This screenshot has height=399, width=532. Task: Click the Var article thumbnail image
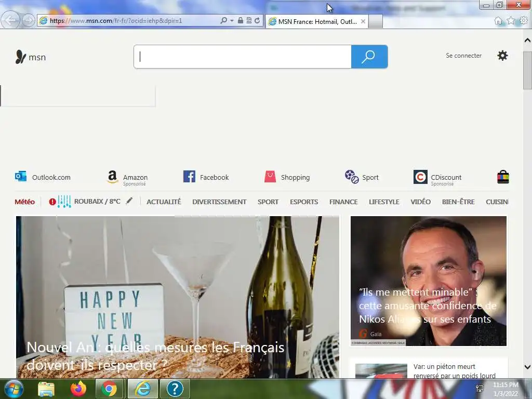click(x=381, y=371)
